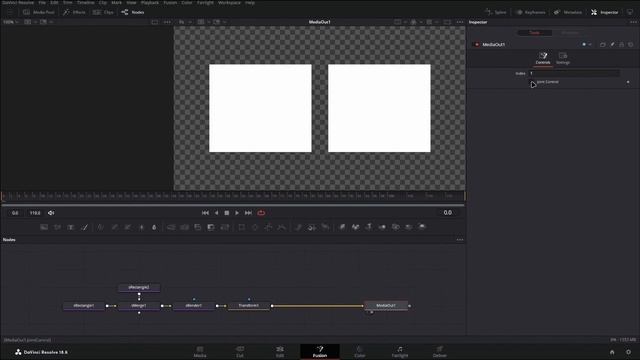
Task: Toggle loop playback mode
Action: [x=261, y=213]
